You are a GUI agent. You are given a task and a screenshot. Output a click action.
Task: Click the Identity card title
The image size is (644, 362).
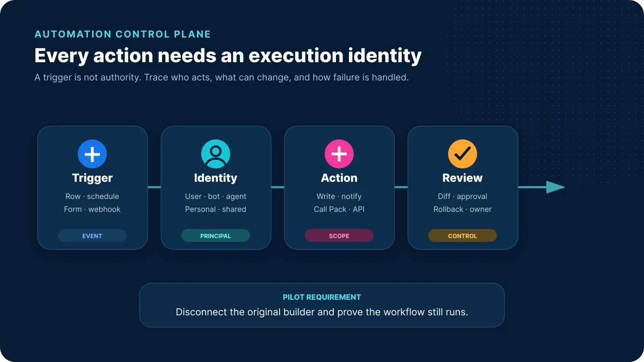[216, 178]
